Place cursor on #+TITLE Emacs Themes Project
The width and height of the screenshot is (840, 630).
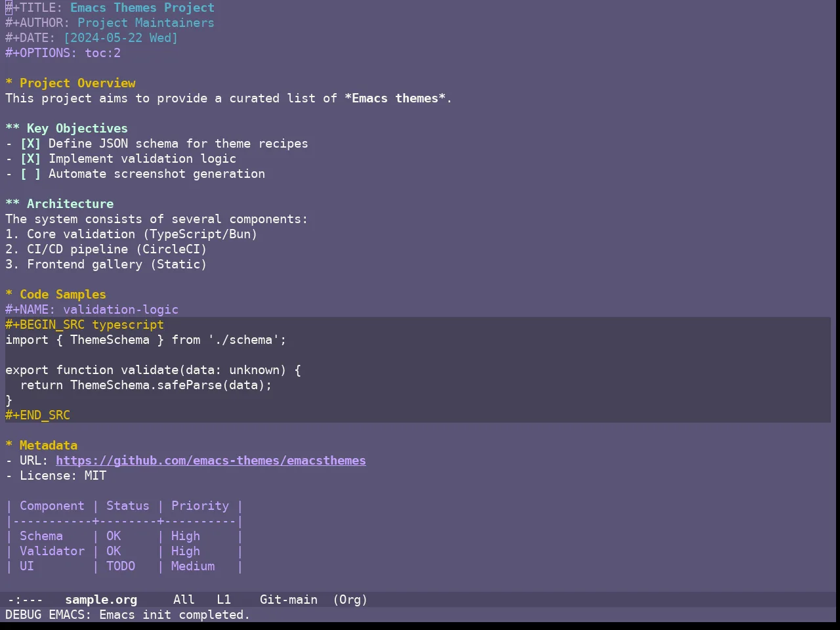(x=110, y=8)
